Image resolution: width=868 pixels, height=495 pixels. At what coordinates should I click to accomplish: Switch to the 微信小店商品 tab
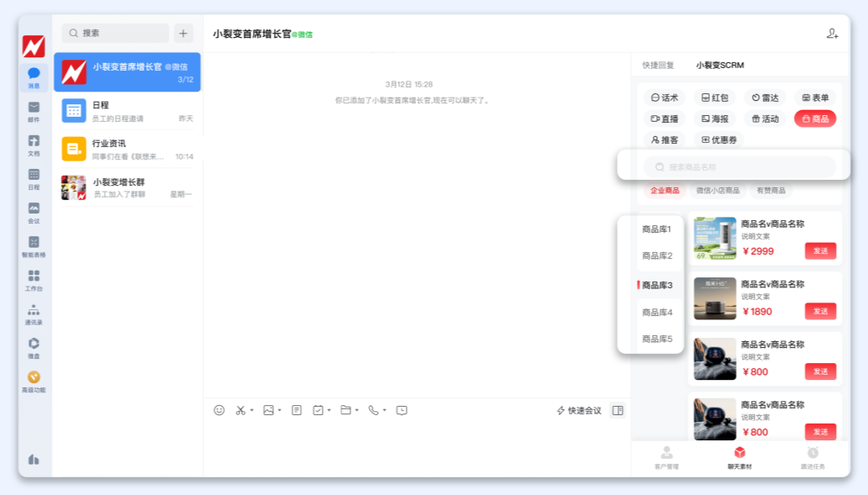click(x=720, y=190)
